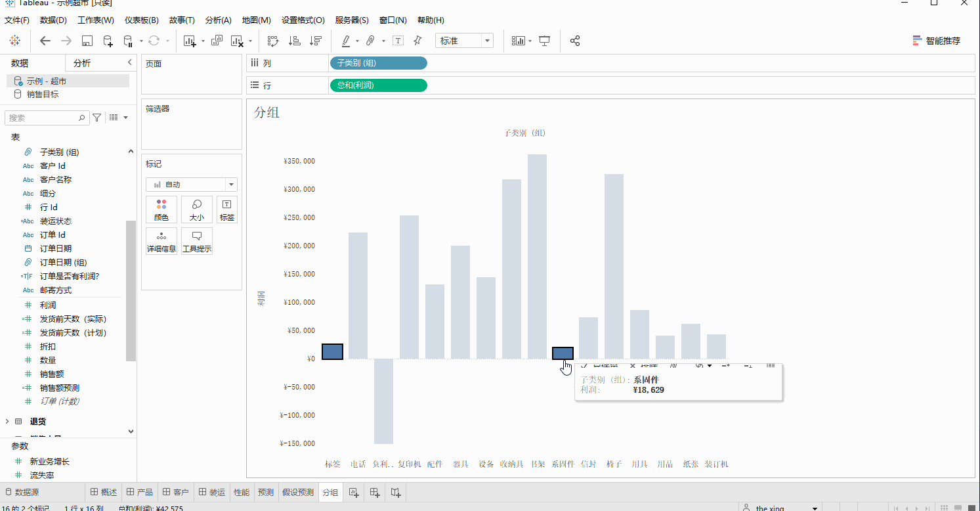Click the highlighted 标签 bar
Viewport: 980px width, 511px height.
pyautogui.click(x=332, y=351)
